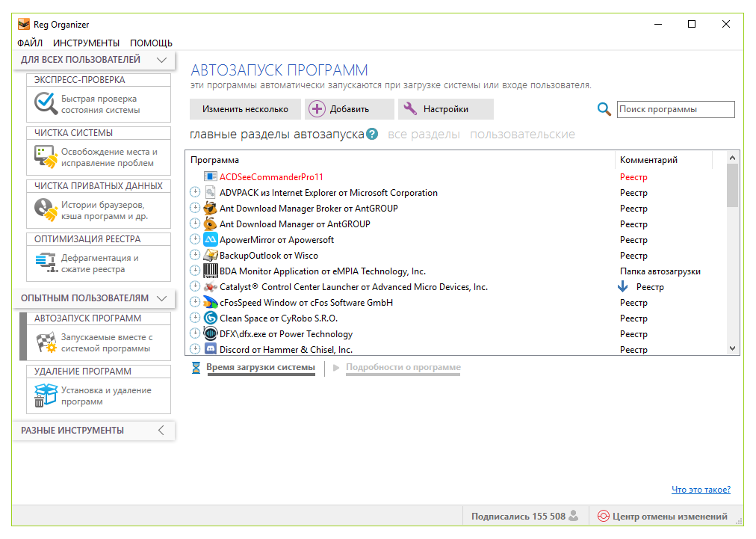Viewport: 756px width, 539px height.
Task: Open ЧИСТКА СИСТЕМЫ section header
Action: pyautogui.click(x=99, y=133)
